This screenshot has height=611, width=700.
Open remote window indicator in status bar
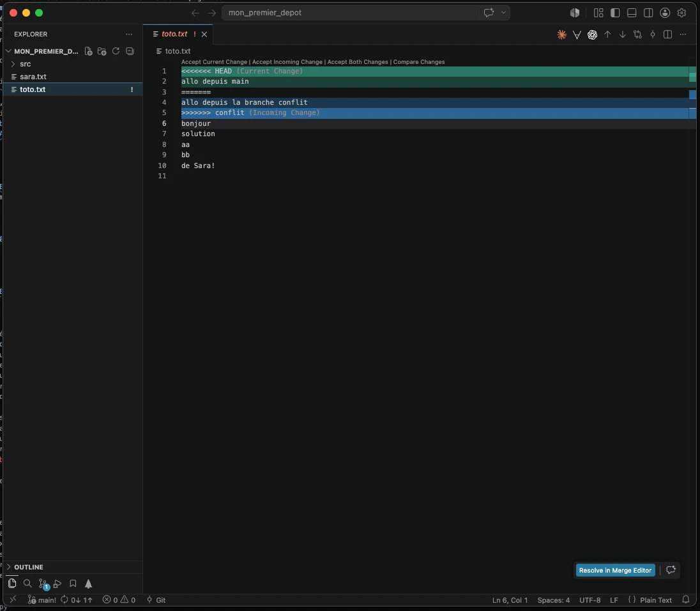pyautogui.click(x=13, y=599)
